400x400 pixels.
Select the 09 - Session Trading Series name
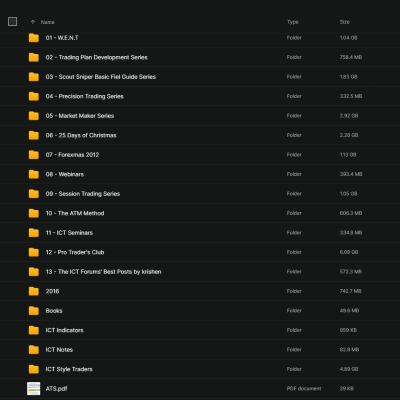83,194
